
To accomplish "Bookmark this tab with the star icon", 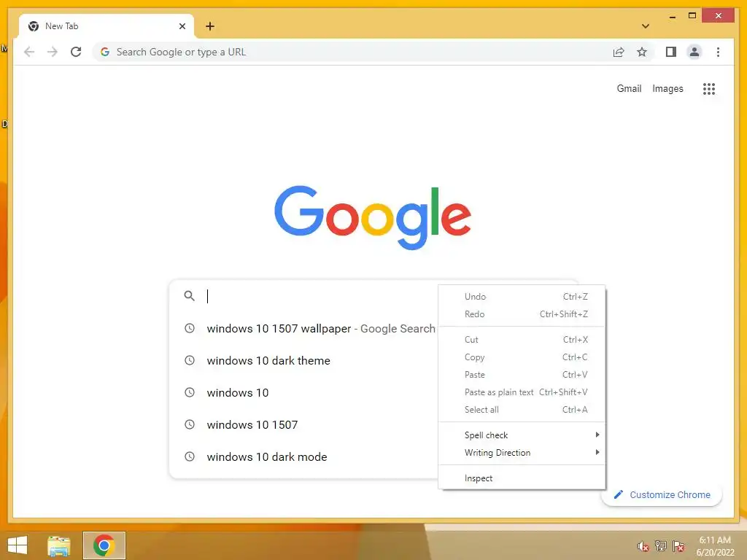I will 642,52.
